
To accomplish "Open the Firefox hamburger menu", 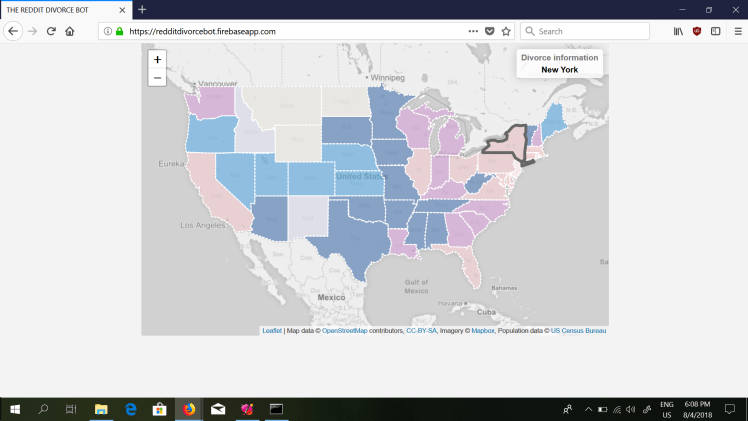I will point(738,31).
